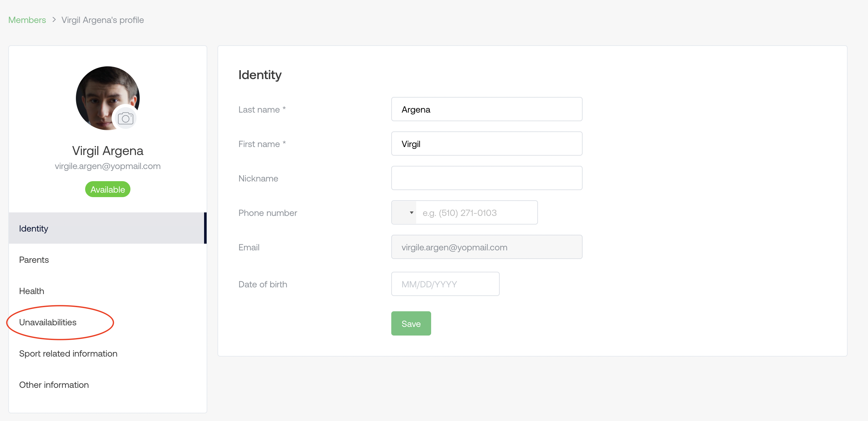Click the Save button
Image resolution: width=868 pixels, height=421 pixels.
click(x=411, y=323)
